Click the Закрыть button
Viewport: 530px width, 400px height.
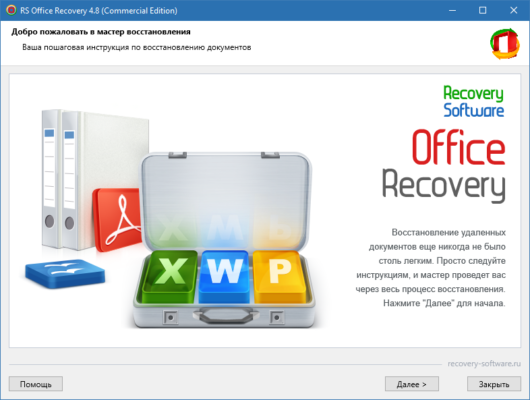[494, 384]
